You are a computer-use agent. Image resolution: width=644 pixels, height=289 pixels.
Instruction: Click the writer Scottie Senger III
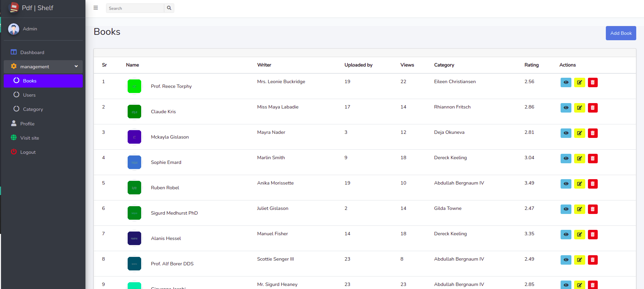point(276,259)
